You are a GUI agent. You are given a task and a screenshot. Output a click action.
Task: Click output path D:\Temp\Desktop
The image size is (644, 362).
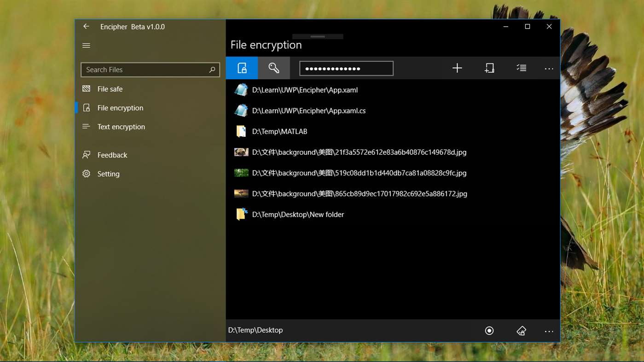click(x=255, y=330)
